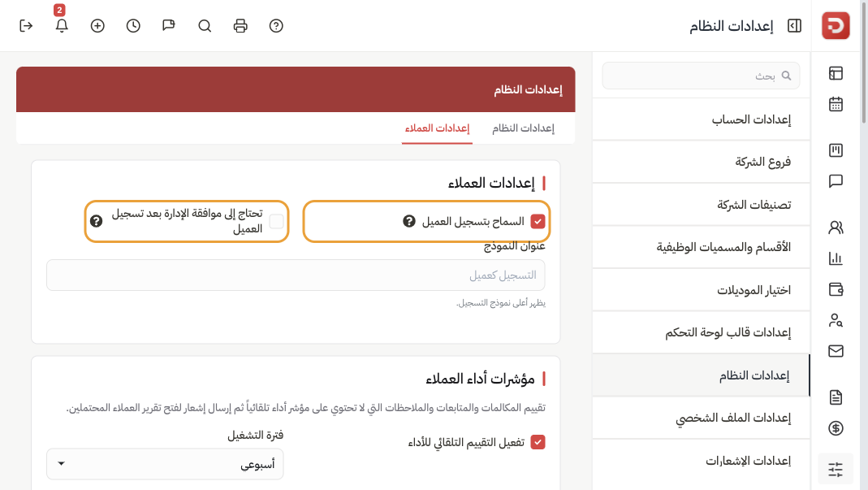
Task: Open the user search icon in rail
Action: (836, 320)
